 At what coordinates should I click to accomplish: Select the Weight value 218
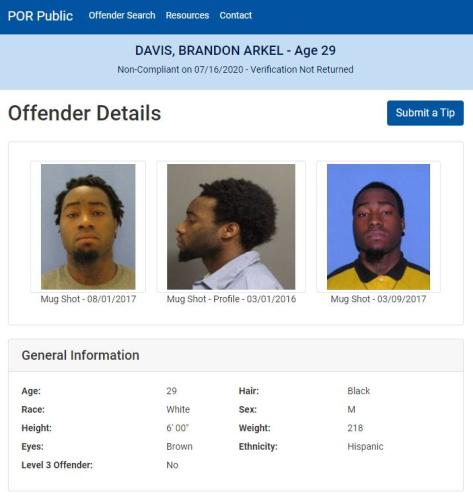[355, 428]
